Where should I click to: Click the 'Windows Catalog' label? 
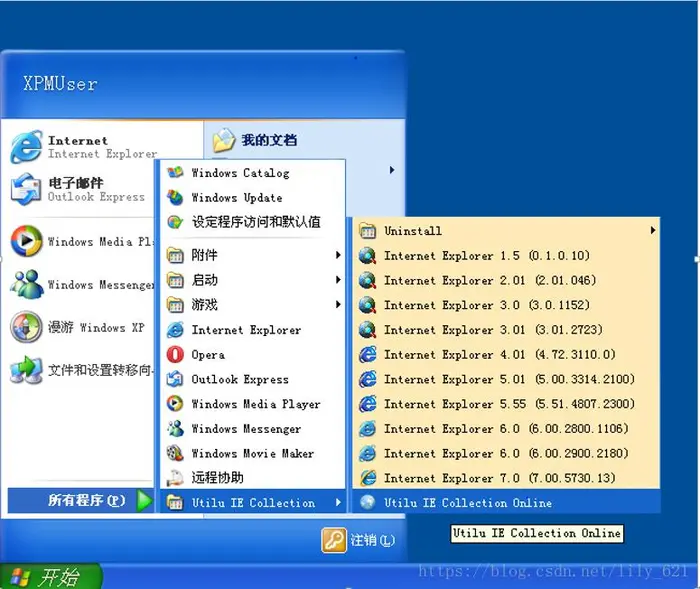click(x=241, y=173)
